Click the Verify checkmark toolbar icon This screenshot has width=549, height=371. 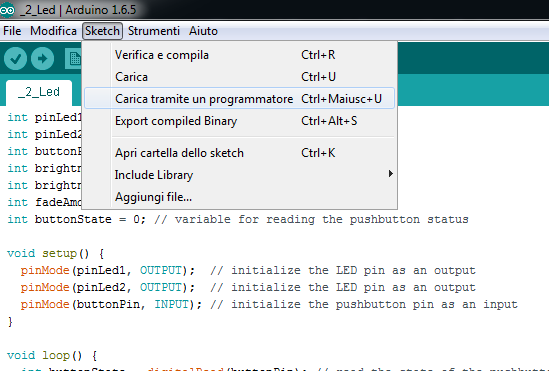click(15, 58)
